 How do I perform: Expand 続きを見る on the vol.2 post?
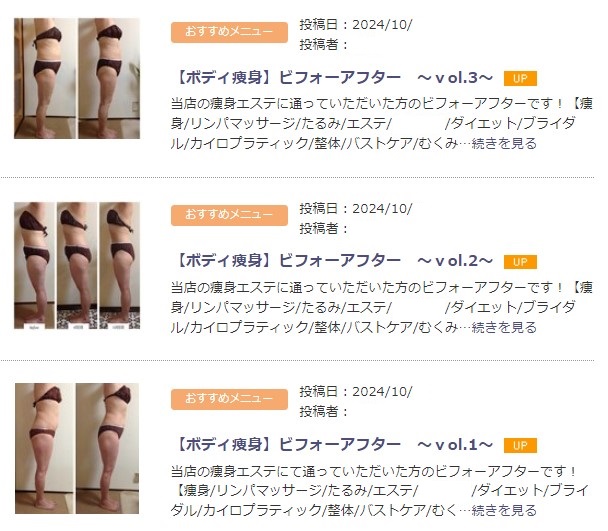pos(504,327)
